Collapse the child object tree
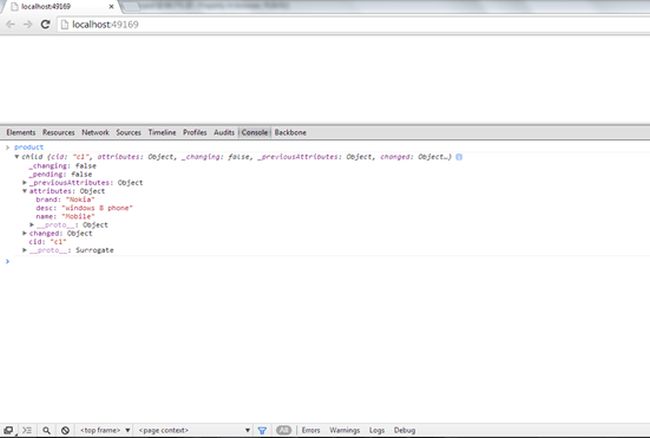 pyautogui.click(x=17, y=157)
